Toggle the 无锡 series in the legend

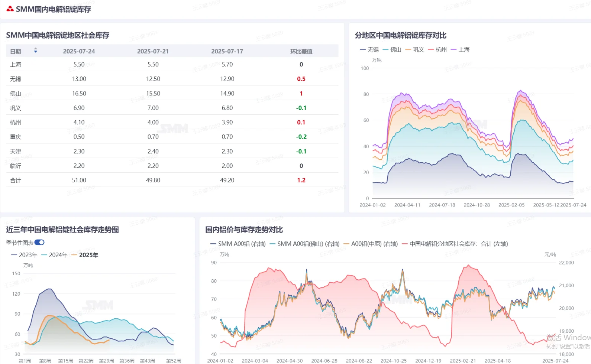[x=369, y=49]
